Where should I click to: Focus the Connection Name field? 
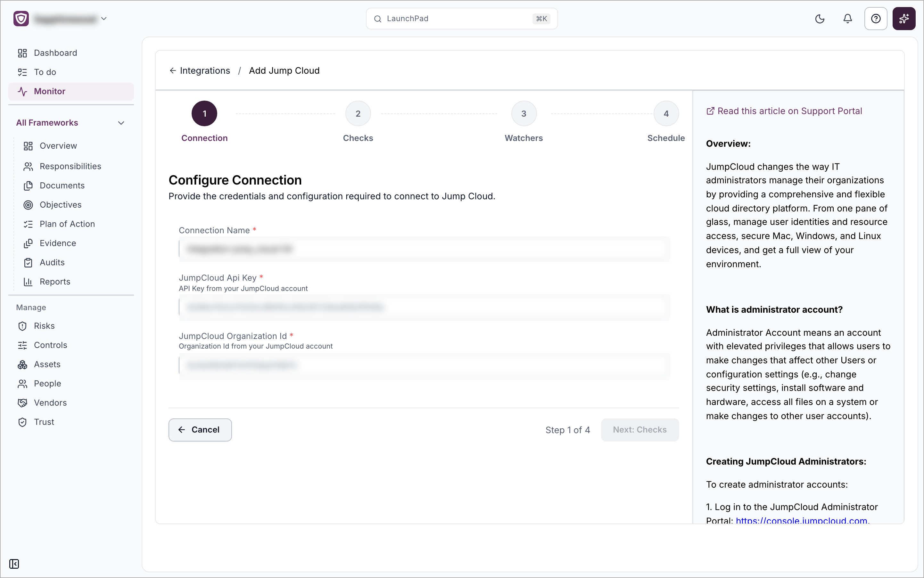point(424,249)
